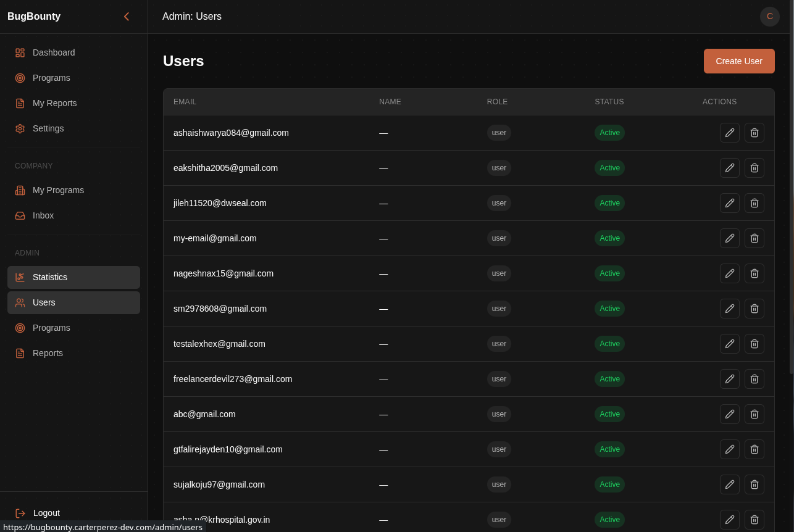Click the admin Reports document icon

[x=20, y=353]
